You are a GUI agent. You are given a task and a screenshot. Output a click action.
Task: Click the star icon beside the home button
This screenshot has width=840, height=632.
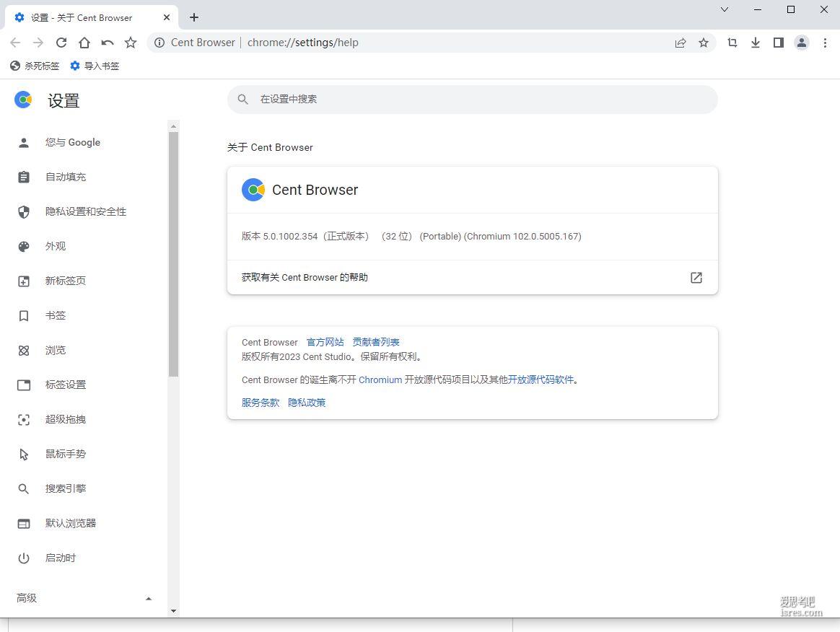click(130, 43)
